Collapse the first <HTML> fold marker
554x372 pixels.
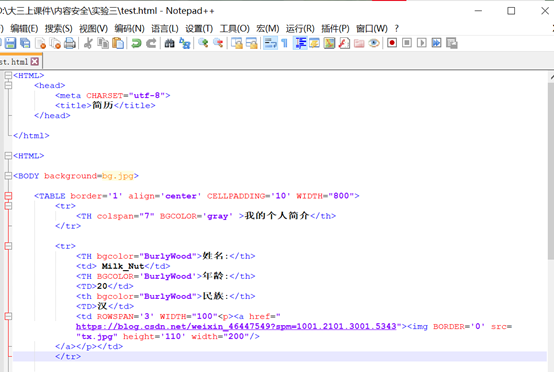pyautogui.click(x=8, y=75)
